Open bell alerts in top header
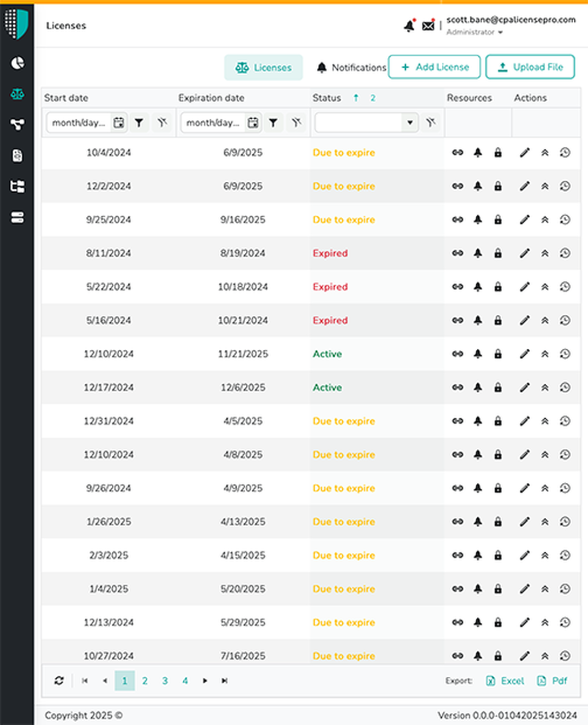The width and height of the screenshot is (588, 725). pos(409,25)
